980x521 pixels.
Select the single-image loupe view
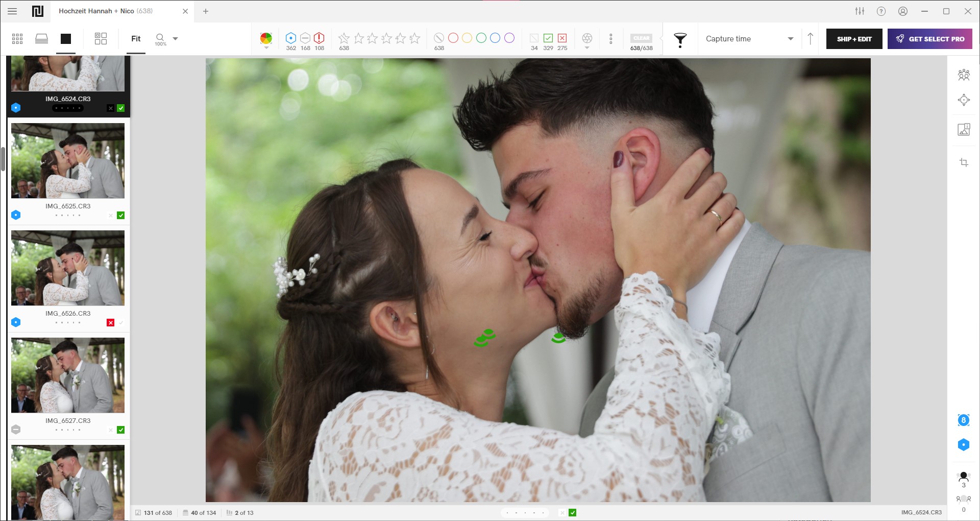(x=66, y=39)
